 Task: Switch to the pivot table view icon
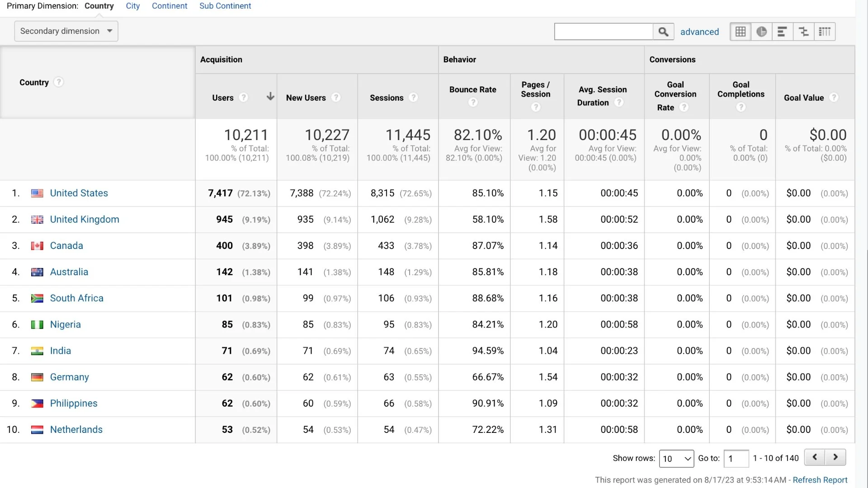825,32
